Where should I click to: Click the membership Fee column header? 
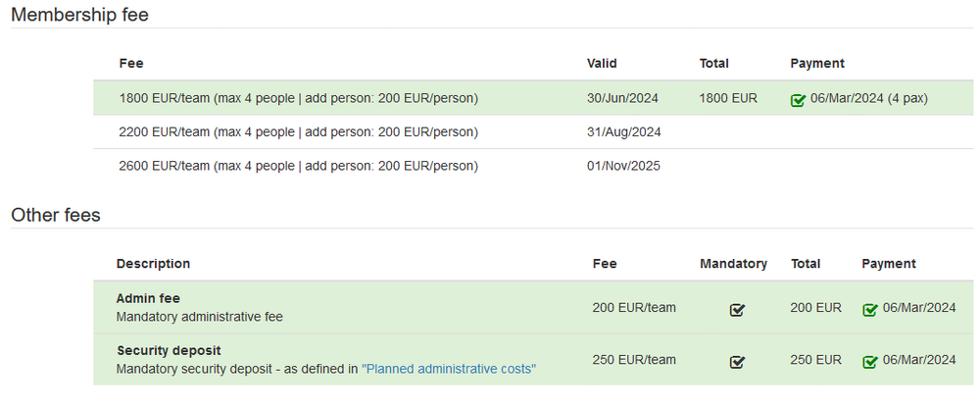click(x=131, y=63)
